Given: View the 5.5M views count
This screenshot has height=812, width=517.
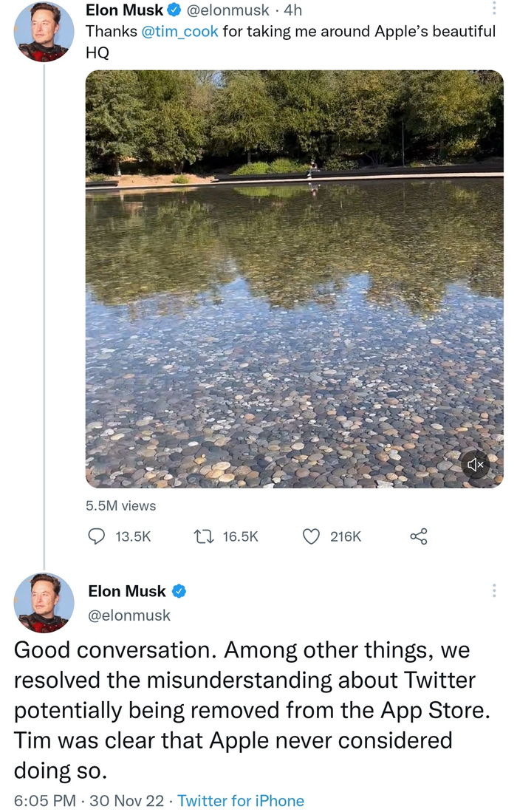Looking at the screenshot, I should coord(121,506).
